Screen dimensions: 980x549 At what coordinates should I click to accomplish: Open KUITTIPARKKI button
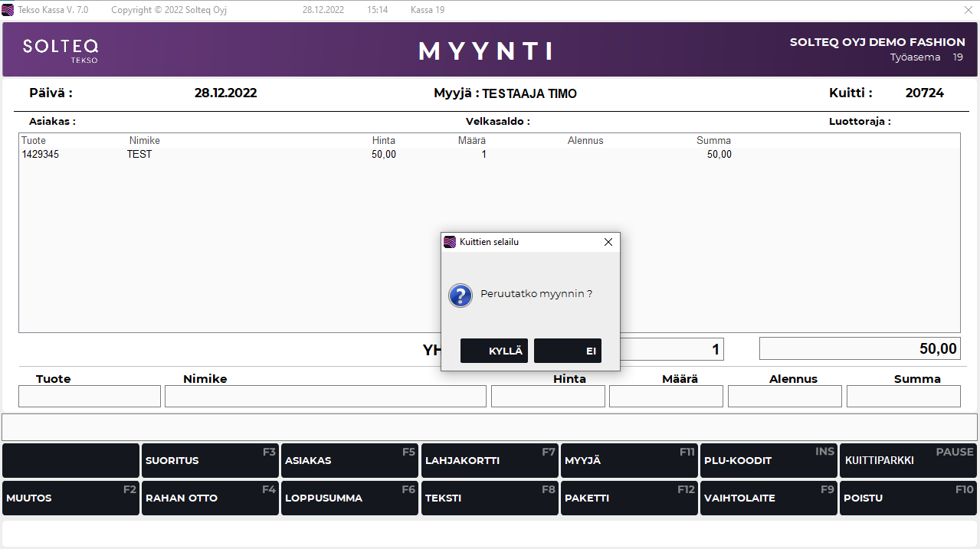pyautogui.click(x=909, y=460)
